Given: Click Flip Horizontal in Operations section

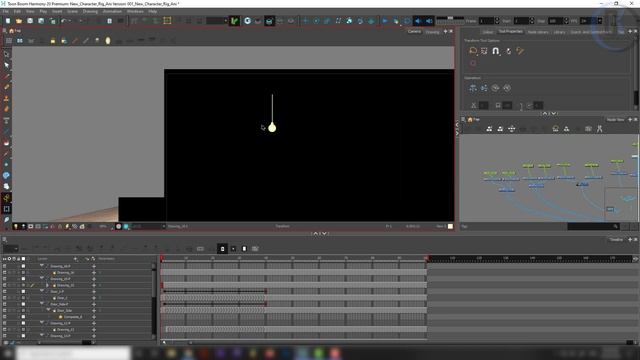Looking at the screenshot, I should click(473, 88).
